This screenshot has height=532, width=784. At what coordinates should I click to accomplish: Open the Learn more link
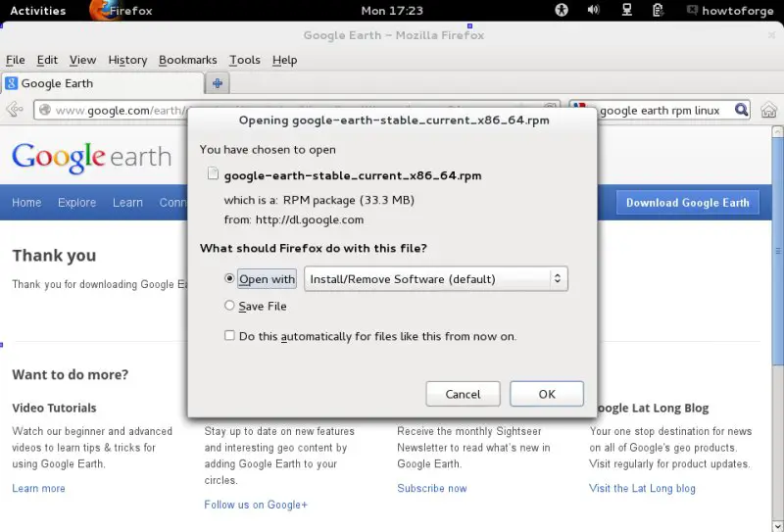point(38,489)
